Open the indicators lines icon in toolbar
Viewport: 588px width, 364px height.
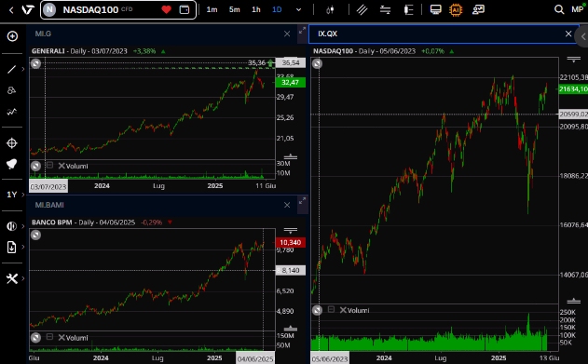385,10
